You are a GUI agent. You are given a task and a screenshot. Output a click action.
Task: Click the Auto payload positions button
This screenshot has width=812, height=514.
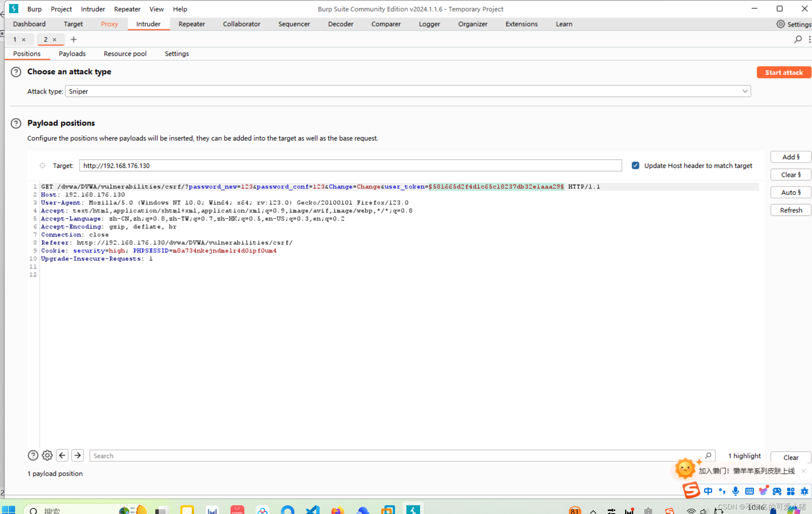[x=791, y=192]
